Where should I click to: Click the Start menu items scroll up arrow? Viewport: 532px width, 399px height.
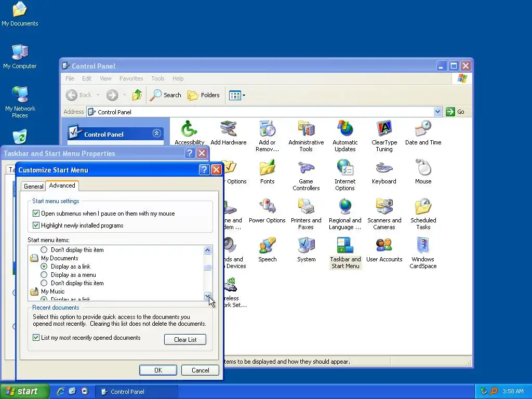coord(208,250)
